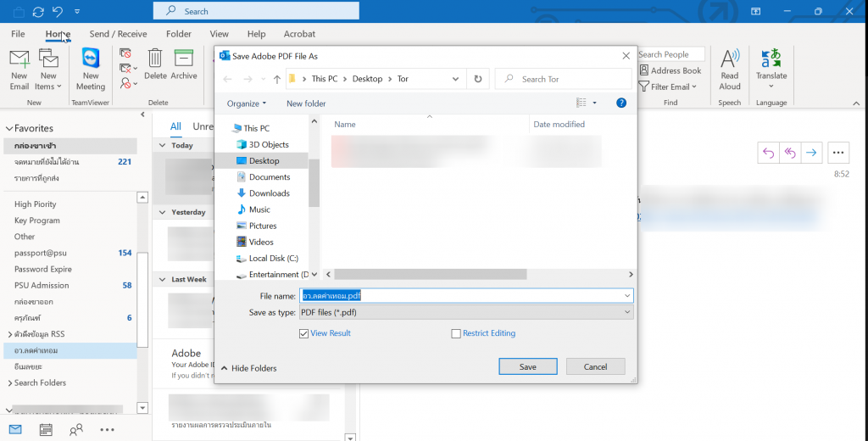Open the Send / Receive tab
The image size is (868, 441).
tap(118, 34)
